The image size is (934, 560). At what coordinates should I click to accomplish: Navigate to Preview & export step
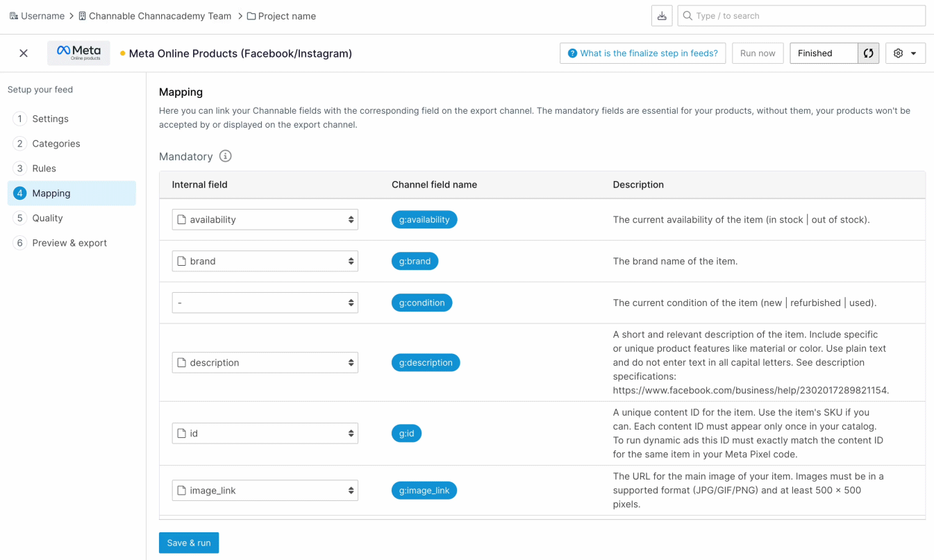pyautogui.click(x=69, y=243)
